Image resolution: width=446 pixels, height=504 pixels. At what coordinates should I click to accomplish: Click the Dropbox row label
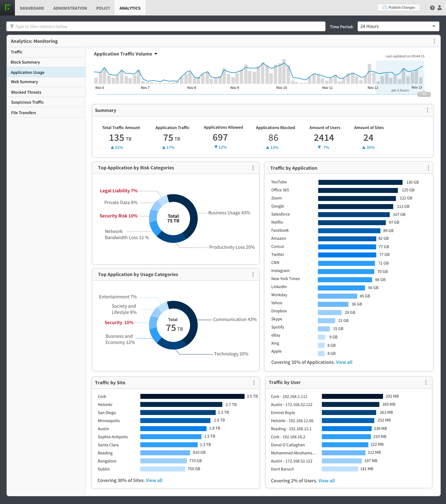tap(279, 311)
